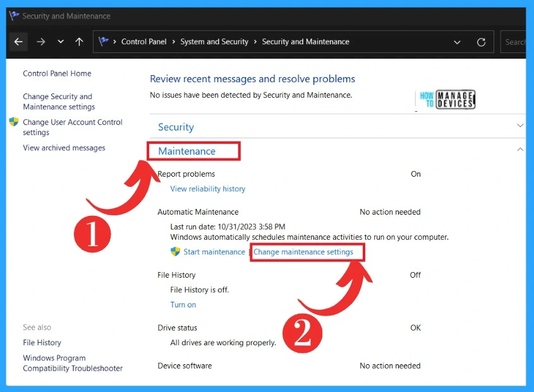Click the 'Off' status for File History
Image resolution: width=534 pixels, height=392 pixels.
tap(415, 275)
